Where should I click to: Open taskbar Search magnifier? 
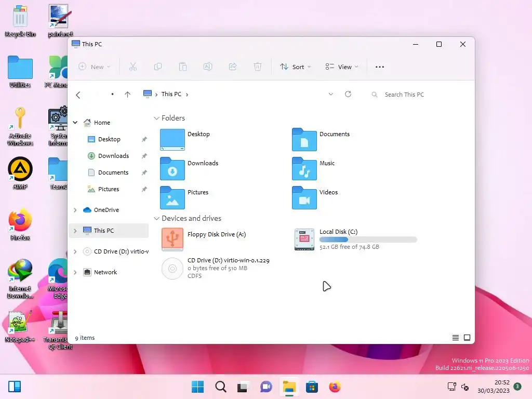point(220,387)
